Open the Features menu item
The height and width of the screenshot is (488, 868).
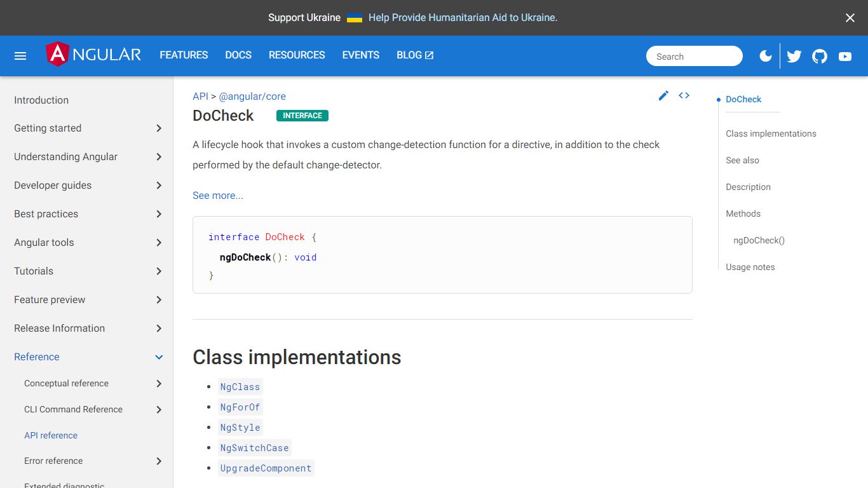click(x=184, y=55)
